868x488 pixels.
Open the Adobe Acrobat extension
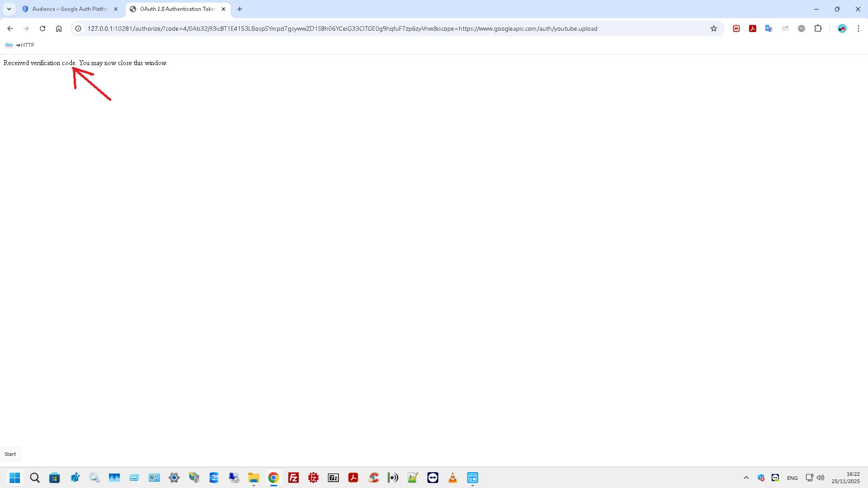coord(753,28)
